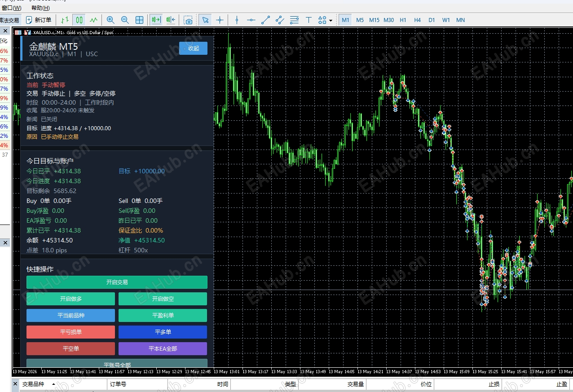Collapse the panel with 收起 button
Screen dimensions: 573x392
(193, 48)
